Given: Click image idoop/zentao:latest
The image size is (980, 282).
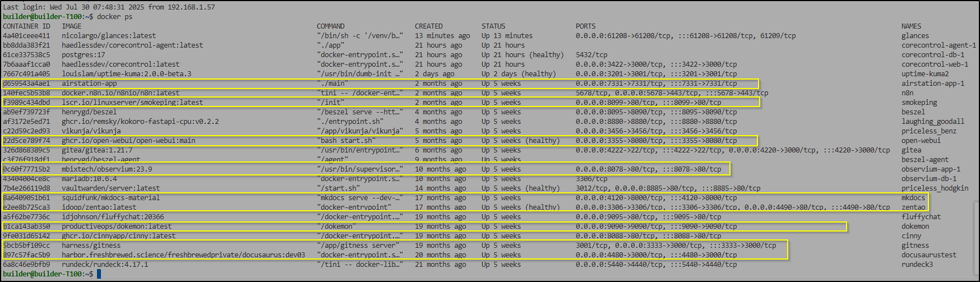Looking at the screenshot, I should pos(99,207).
